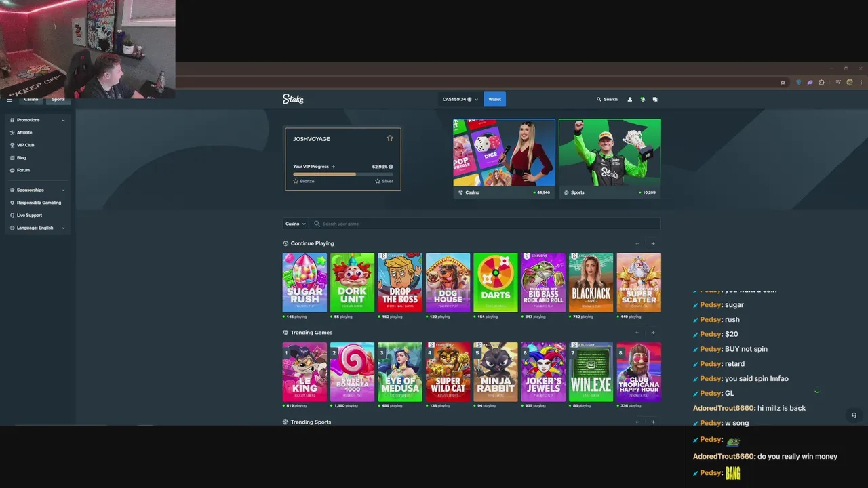Viewport: 868px width, 488px height.
Task: Open Language: English dropdown
Action: click(38, 228)
